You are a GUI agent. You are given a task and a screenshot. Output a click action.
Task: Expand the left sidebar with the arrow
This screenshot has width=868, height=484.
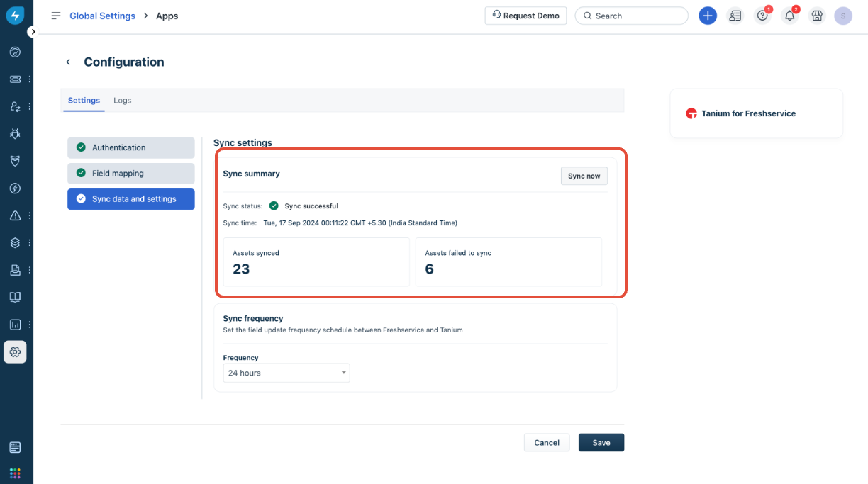[x=33, y=32]
